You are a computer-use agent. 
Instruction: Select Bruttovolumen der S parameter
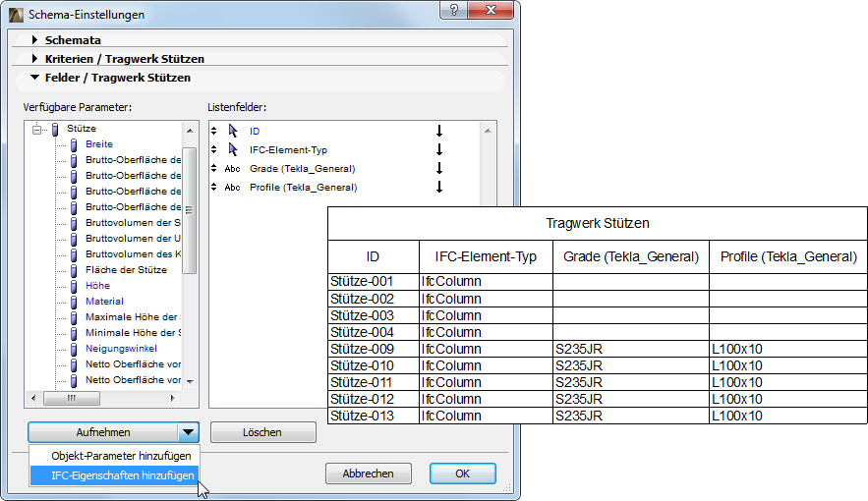pyautogui.click(x=133, y=223)
